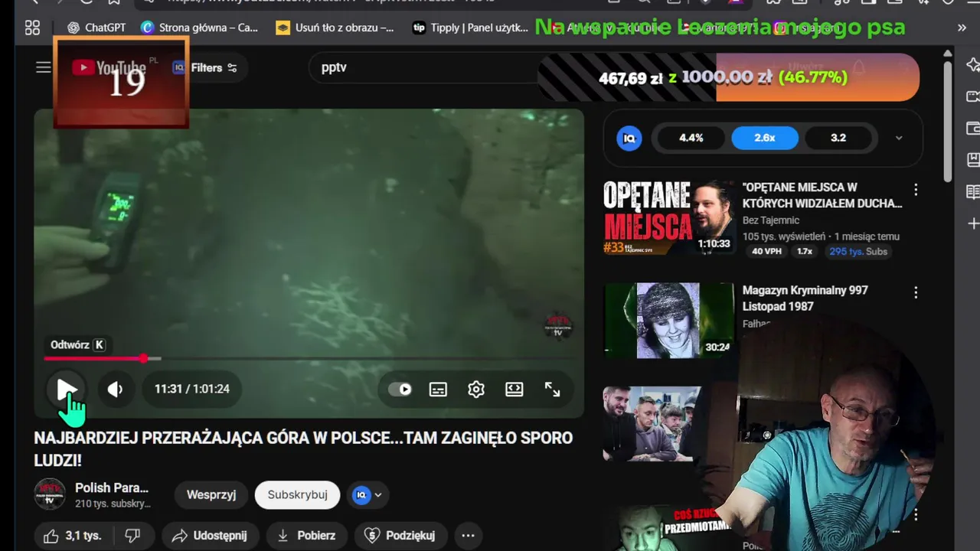The image size is (980, 551).
Task: Click the page scrollbar up arrow
Action: (947, 54)
